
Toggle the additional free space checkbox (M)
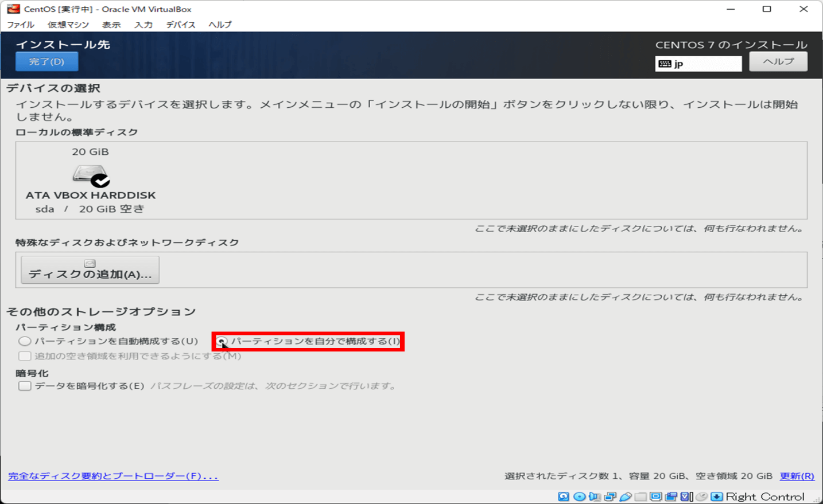click(x=24, y=356)
